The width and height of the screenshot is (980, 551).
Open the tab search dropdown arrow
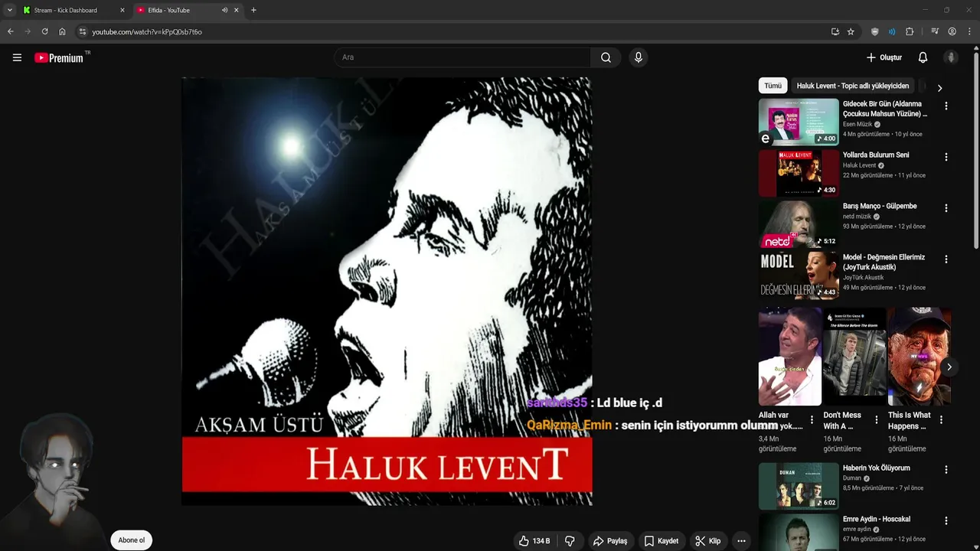pyautogui.click(x=9, y=10)
